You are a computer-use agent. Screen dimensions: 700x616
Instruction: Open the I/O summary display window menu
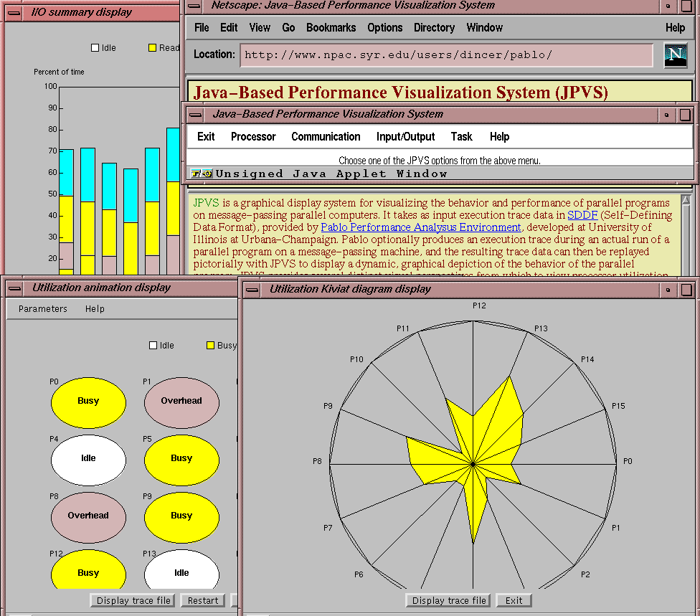[x=14, y=13]
